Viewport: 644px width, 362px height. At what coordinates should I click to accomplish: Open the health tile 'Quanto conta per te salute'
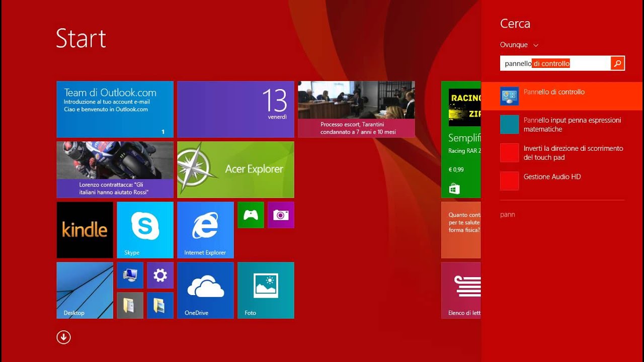tap(461, 230)
